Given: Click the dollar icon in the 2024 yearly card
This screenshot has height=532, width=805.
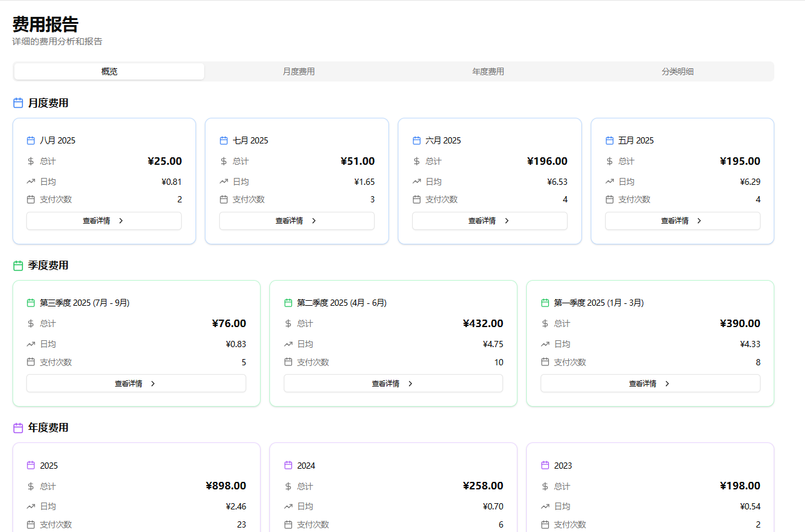Looking at the screenshot, I should (288, 486).
